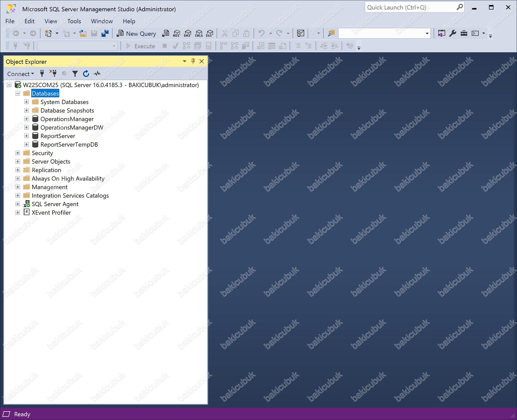Open the Help menu

click(129, 21)
